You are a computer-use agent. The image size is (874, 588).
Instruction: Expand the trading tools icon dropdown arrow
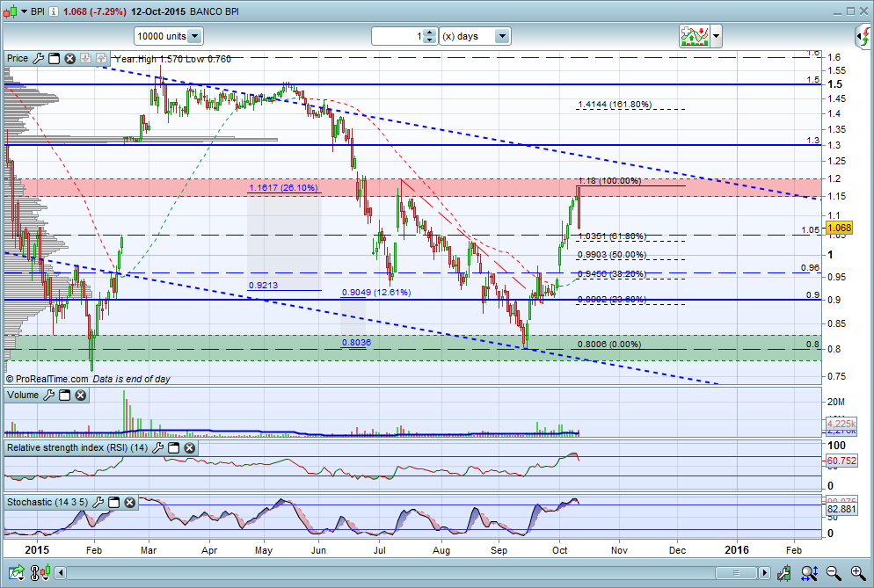click(x=717, y=37)
